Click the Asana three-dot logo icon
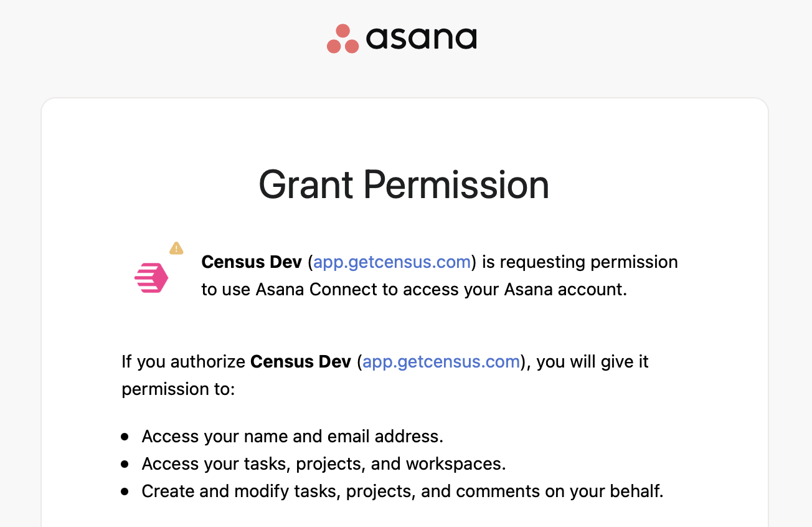812x527 pixels. coord(342,39)
